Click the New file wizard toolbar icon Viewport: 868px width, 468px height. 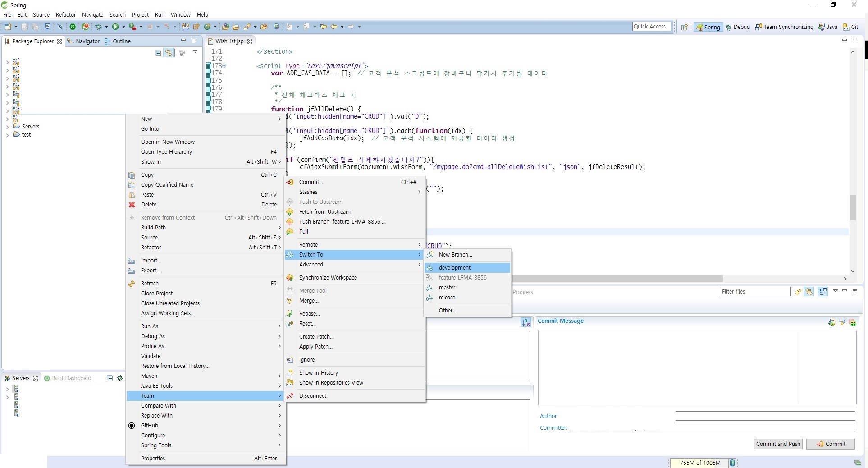[x=8, y=27]
